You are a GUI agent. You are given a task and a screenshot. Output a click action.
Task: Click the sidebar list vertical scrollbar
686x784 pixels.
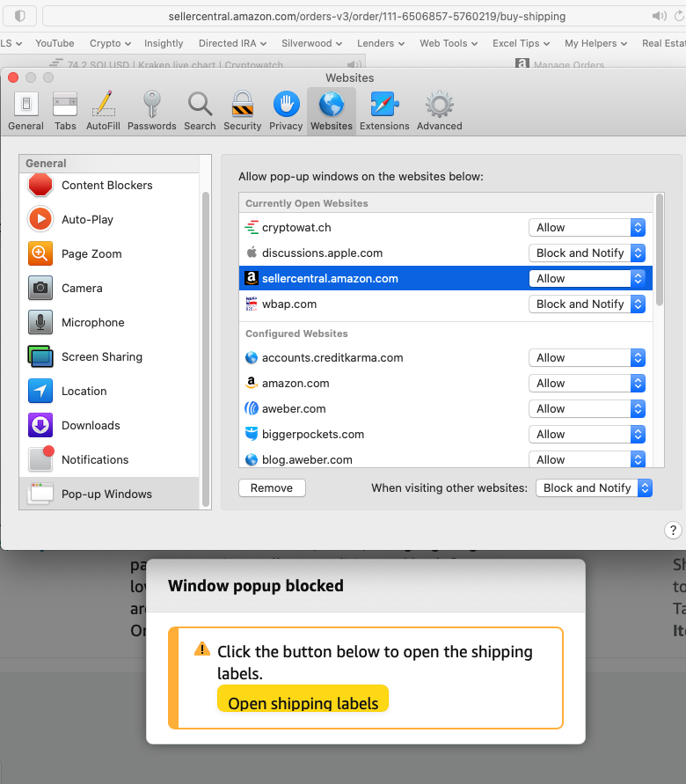(205, 349)
